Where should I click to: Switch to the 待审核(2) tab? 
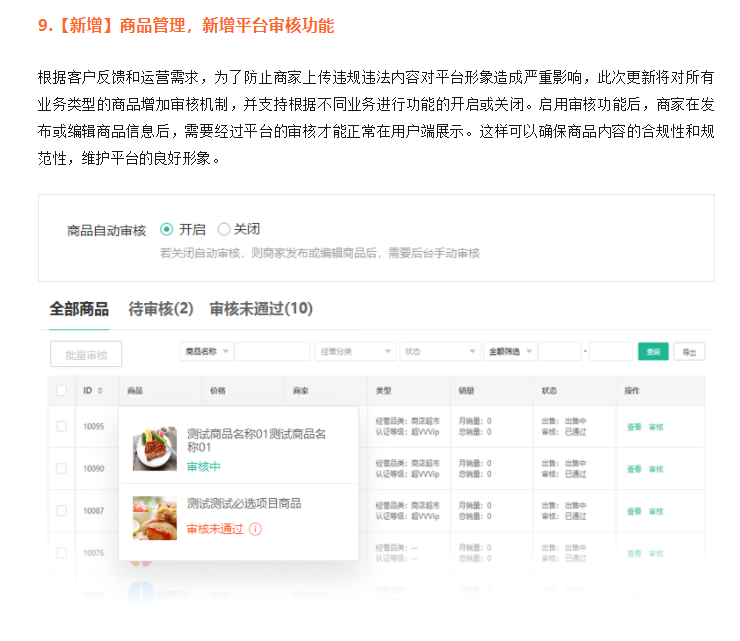pyautogui.click(x=160, y=309)
